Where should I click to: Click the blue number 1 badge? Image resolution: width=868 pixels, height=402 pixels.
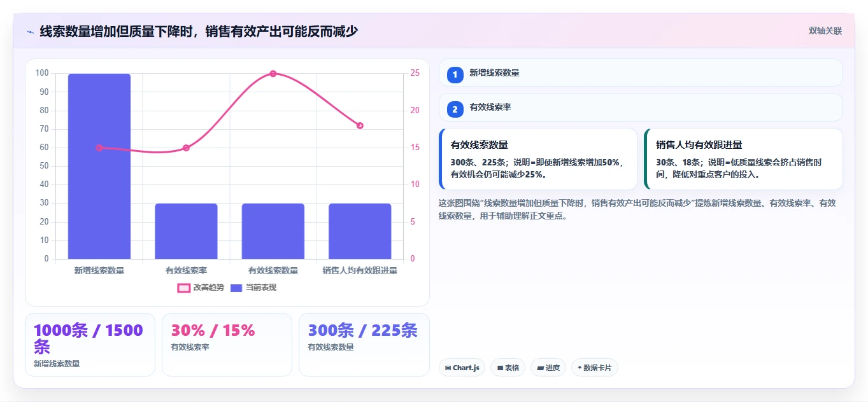(x=455, y=75)
